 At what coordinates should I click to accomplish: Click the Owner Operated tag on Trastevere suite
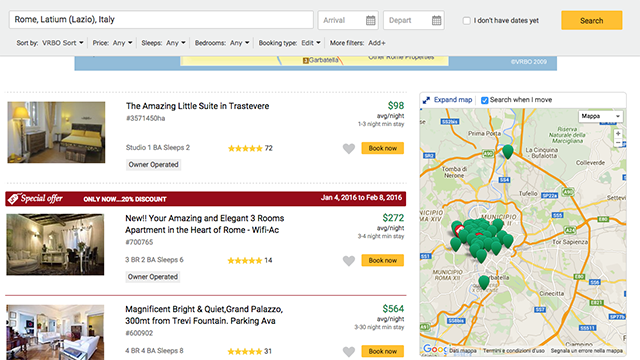tap(153, 164)
